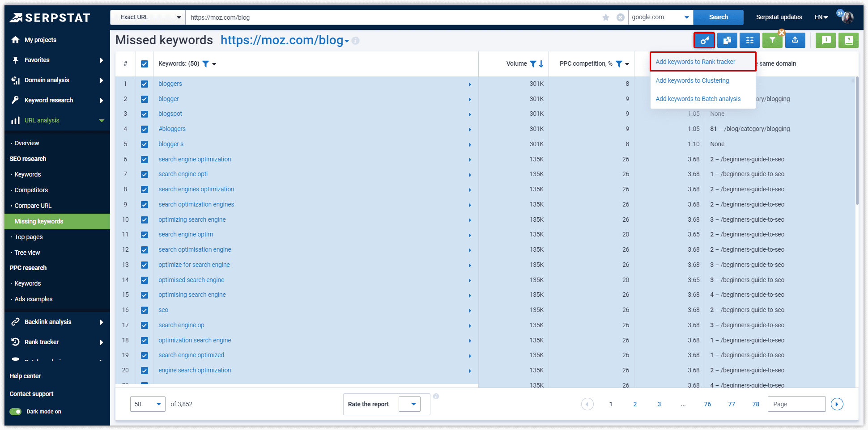Screen dimensions: 868x430
Task: Uncheck the 'bloggers' row checkbox
Action: [145, 84]
